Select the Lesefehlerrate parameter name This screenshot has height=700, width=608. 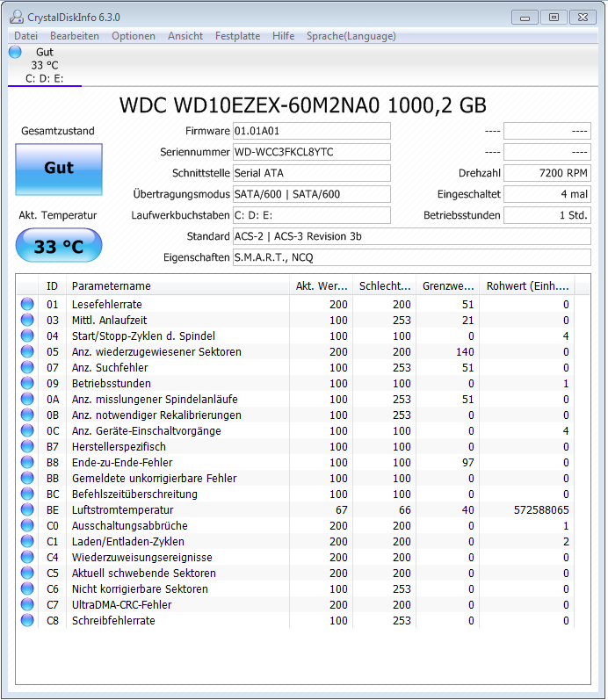107,305
